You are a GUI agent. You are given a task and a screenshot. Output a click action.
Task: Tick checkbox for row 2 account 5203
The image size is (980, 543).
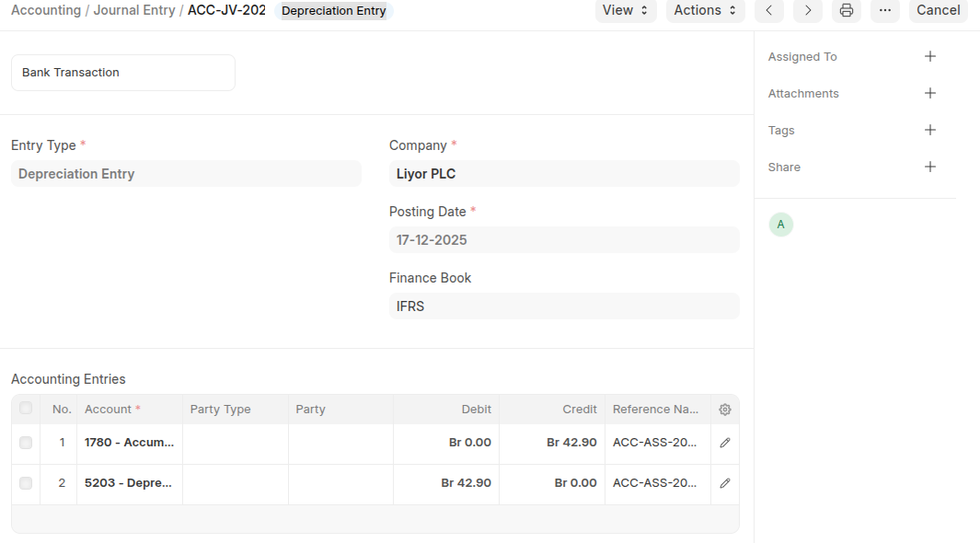[x=26, y=483]
